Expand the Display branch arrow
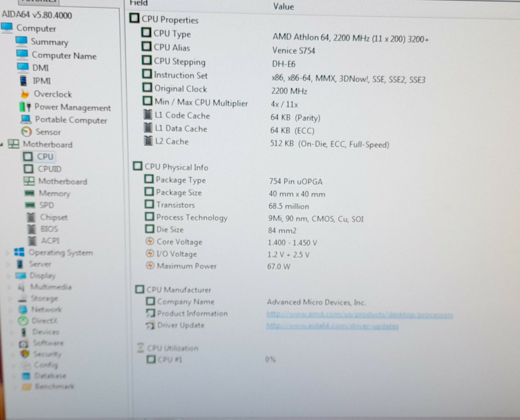The width and height of the screenshot is (520, 420). pos(9,276)
